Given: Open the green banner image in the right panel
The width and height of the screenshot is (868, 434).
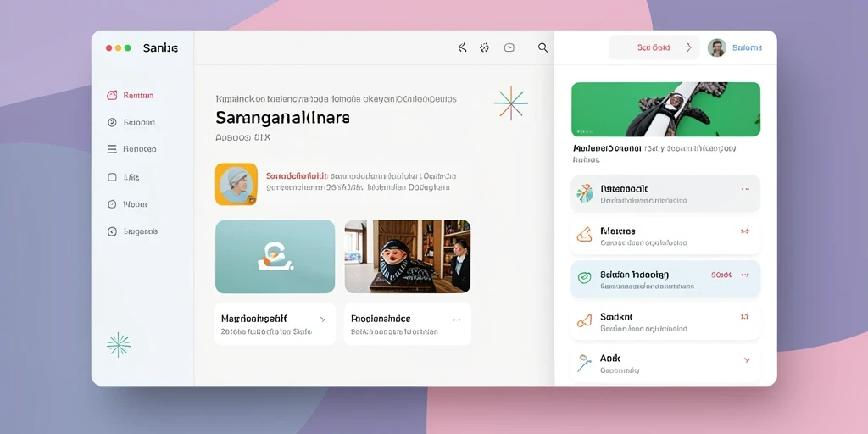Looking at the screenshot, I should pyautogui.click(x=665, y=109).
